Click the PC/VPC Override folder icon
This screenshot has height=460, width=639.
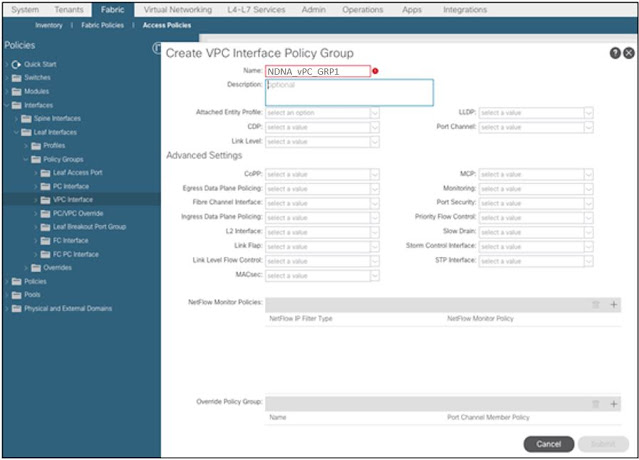click(45, 213)
